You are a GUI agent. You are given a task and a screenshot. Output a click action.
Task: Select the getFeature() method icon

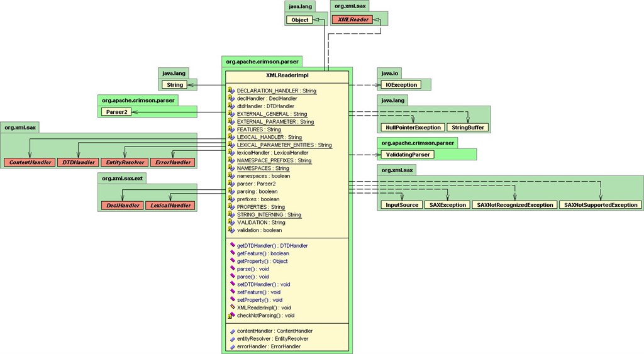click(x=233, y=253)
